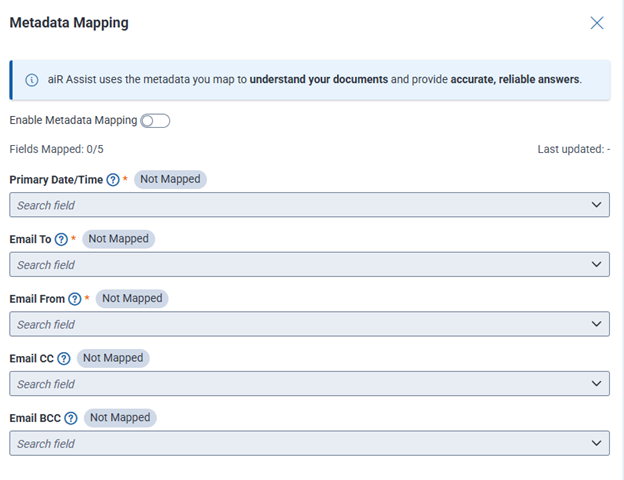Open help for Email CC
This screenshot has height=480, width=624.
point(64,359)
